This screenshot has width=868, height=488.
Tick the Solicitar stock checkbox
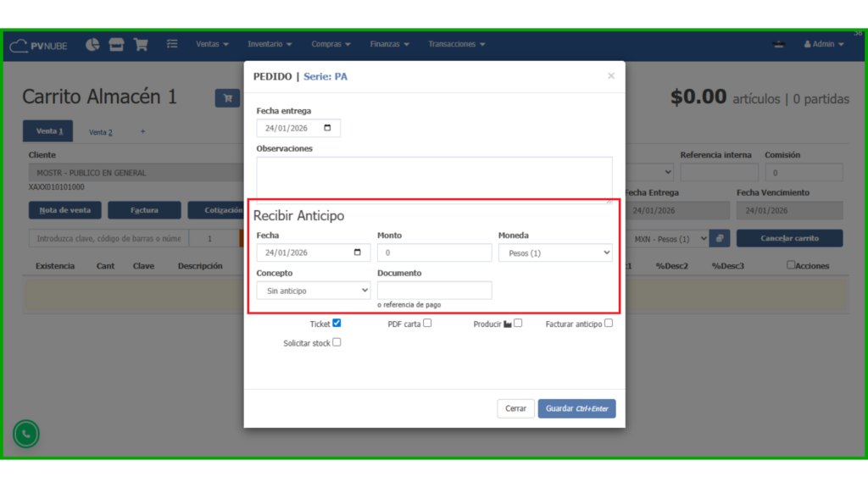(x=337, y=342)
